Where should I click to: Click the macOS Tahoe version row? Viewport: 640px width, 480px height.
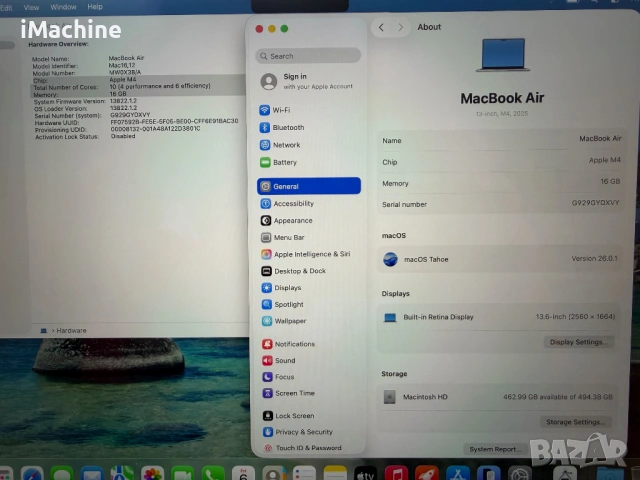coord(500,259)
